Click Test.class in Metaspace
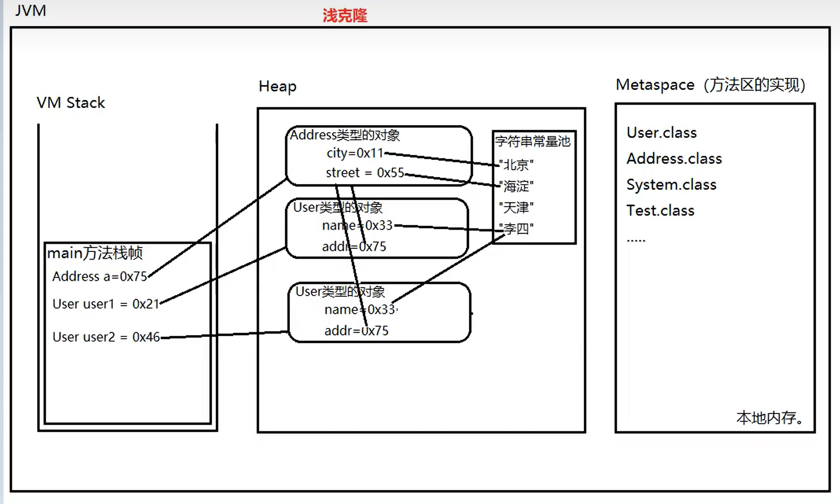This screenshot has width=840, height=504. pos(661,210)
